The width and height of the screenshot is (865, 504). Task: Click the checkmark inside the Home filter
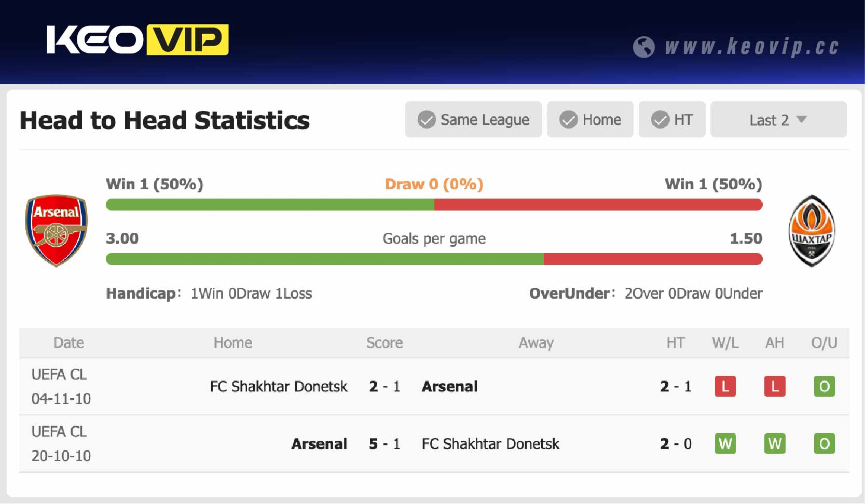[x=569, y=119]
